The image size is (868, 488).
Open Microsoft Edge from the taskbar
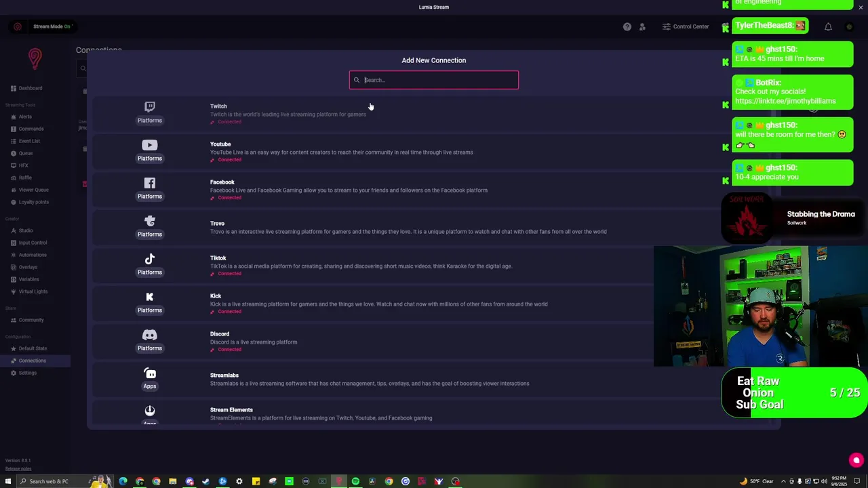[x=123, y=482]
